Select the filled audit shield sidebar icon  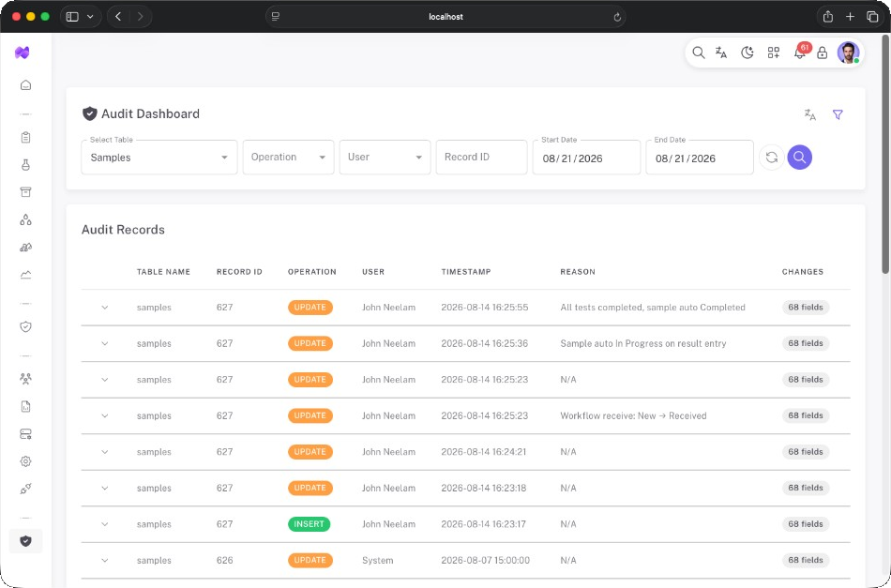[x=25, y=541]
